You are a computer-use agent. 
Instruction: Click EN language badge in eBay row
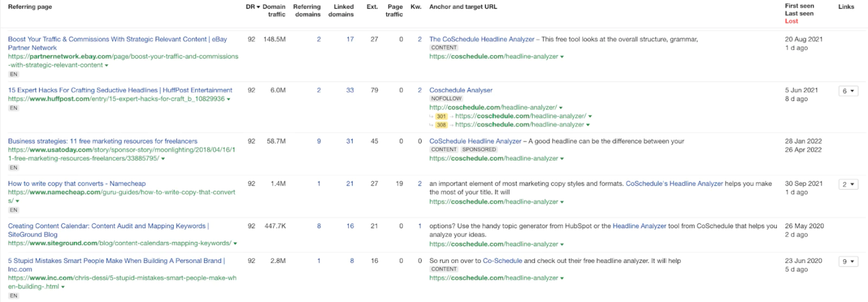pyautogui.click(x=14, y=74)
